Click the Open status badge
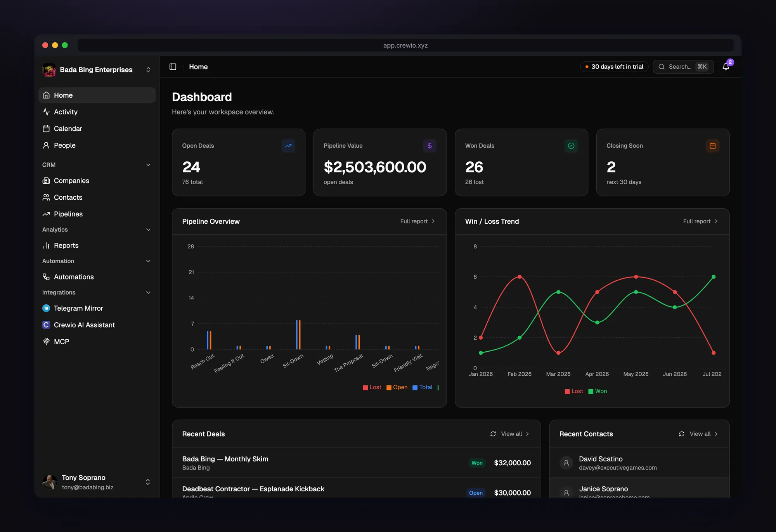Screen dimensions: 776x532 point(476,493)
